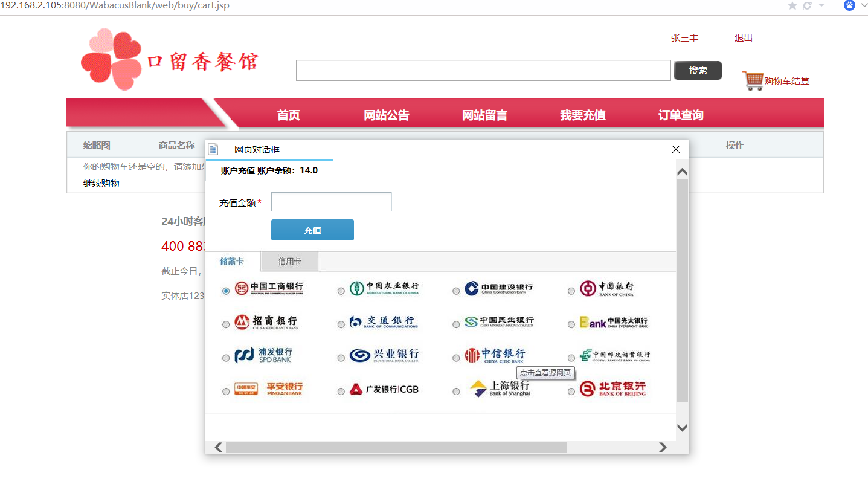Open 订单查询 in the navigation bar

click(x=681, y=115)
